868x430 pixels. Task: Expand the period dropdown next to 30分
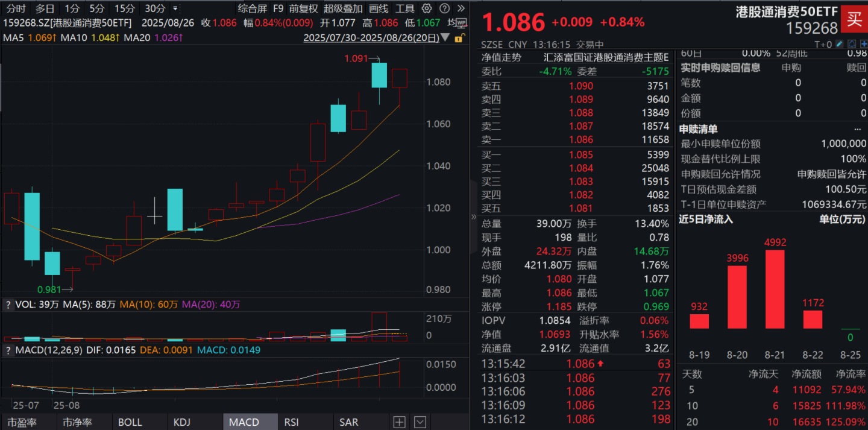tap(175, 8)
